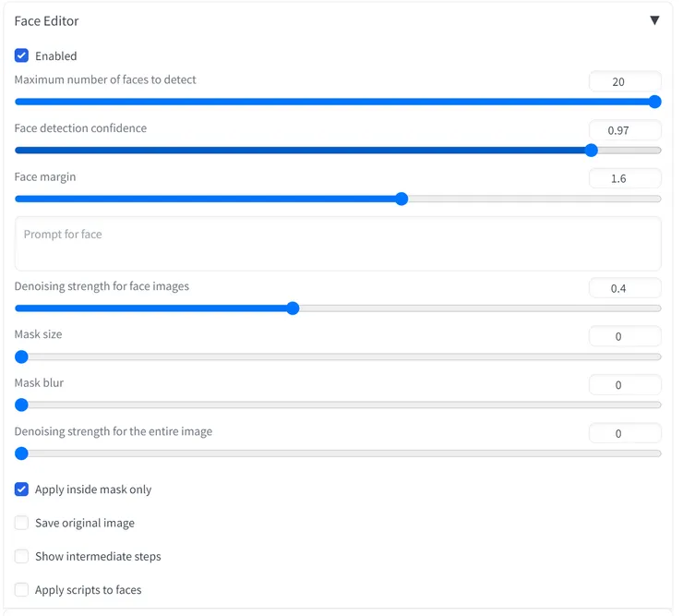Click the Face margin slider handle
The height and width of the screenshot is (616, 683).
(x=401, y=199)
